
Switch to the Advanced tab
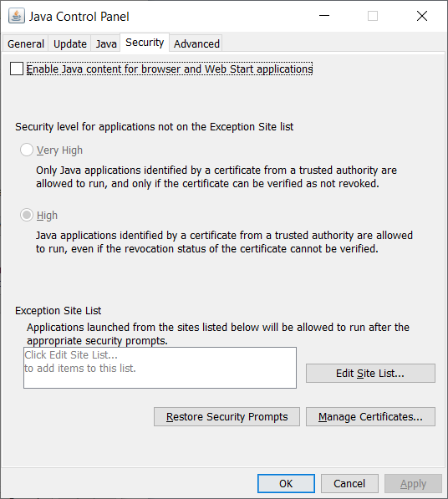[196, 43]
